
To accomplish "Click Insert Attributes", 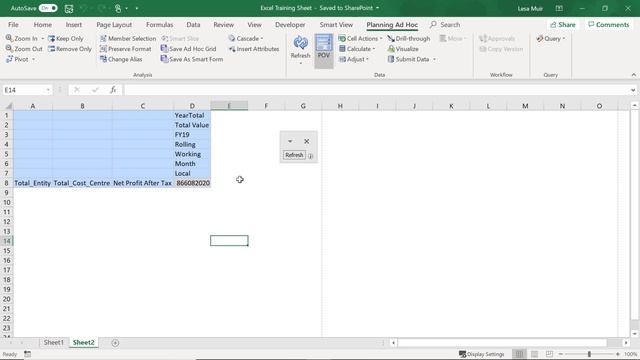I will tap(254, 49).
